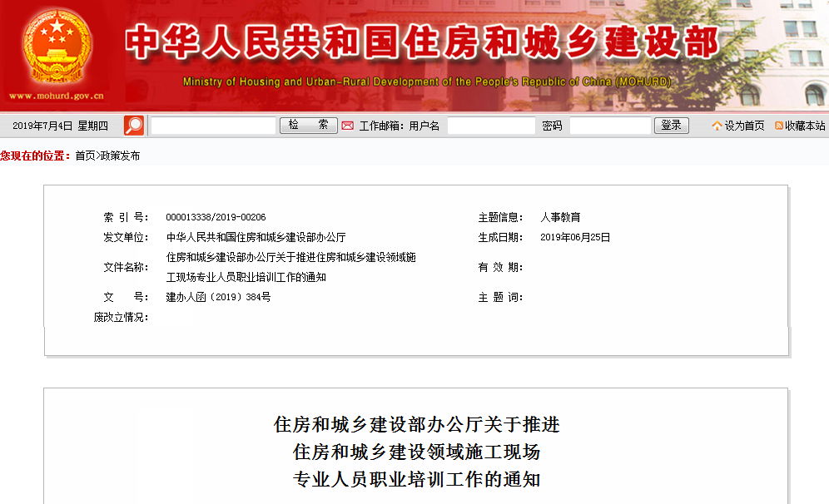Go to 首页 in the breadcrumb
829x504 pixels.
85,156
